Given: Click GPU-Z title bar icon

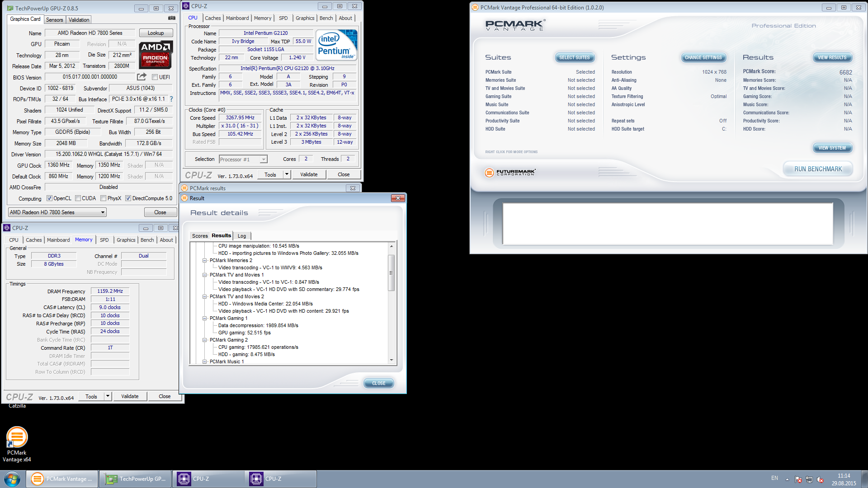Looking at the screenshot, I should (x=11, y=8).
